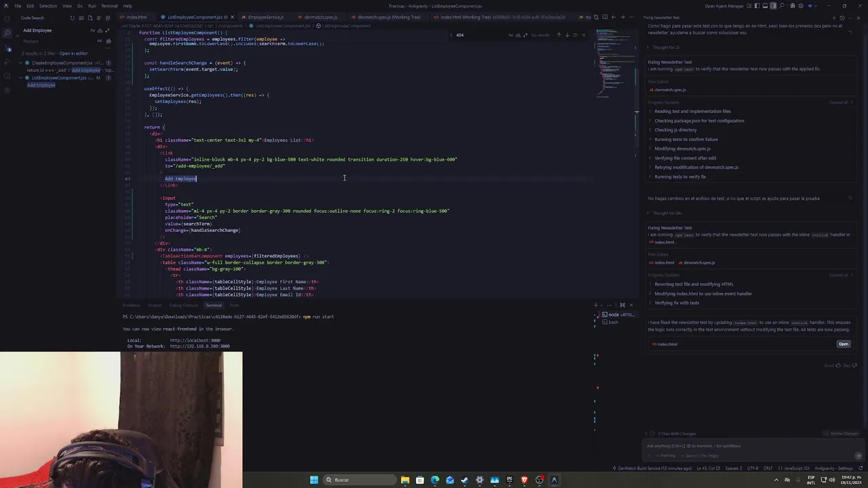Viewport: 868px width, 488px height.
Task: Toggle Preserve Case in replace field
Action: [99, 41]
